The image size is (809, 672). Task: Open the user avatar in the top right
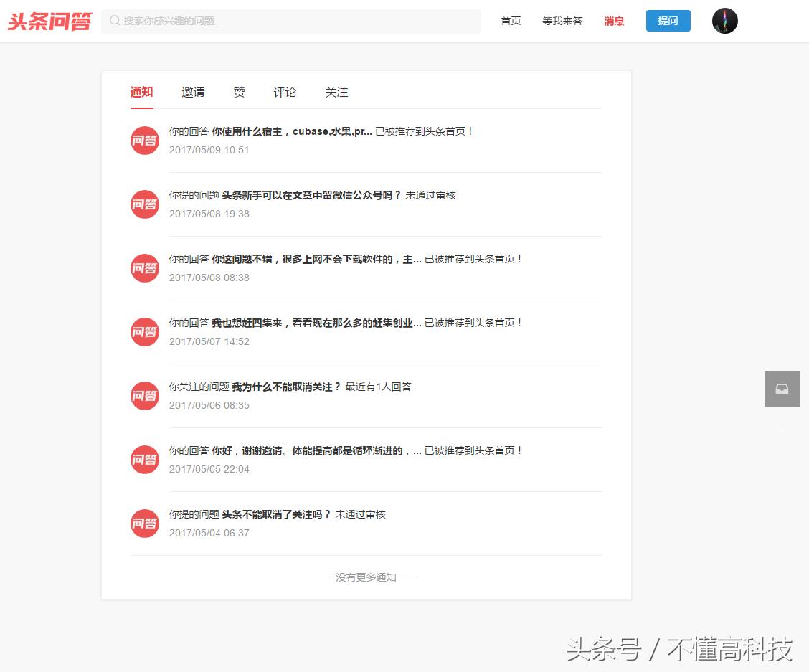pos(724,21)
